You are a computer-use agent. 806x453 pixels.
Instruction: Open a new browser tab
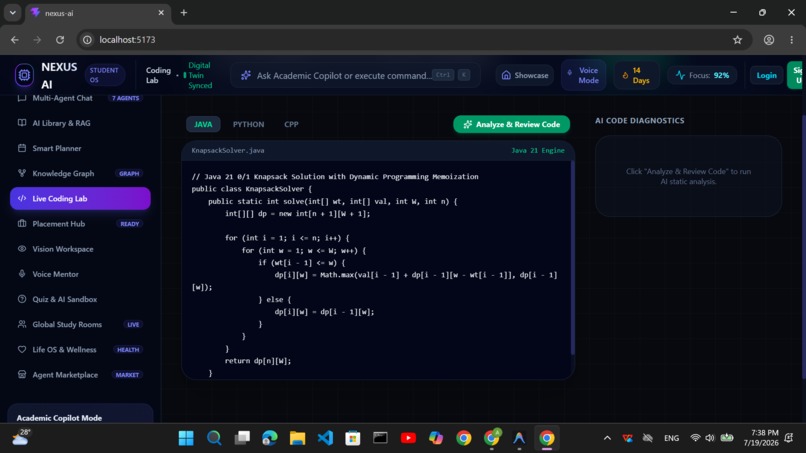tap(184, 13)
